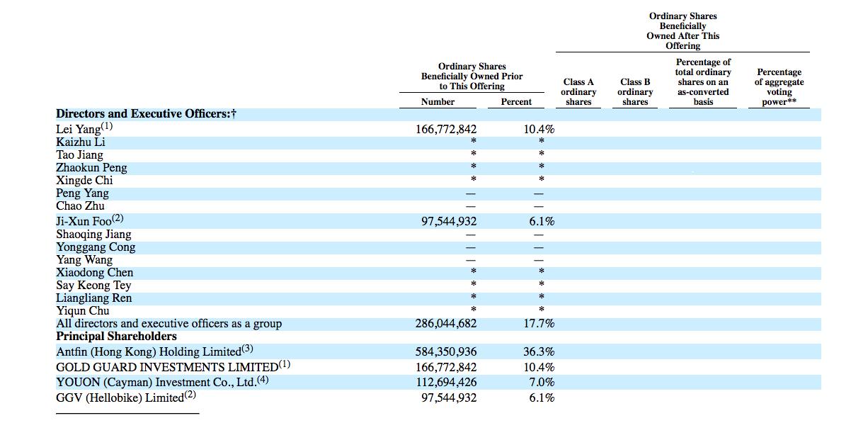Select the name Yiqun Chu
Image resolution: width=868 pixels, height=423 pixels.
pyautogui.click(x=83, y=310)
